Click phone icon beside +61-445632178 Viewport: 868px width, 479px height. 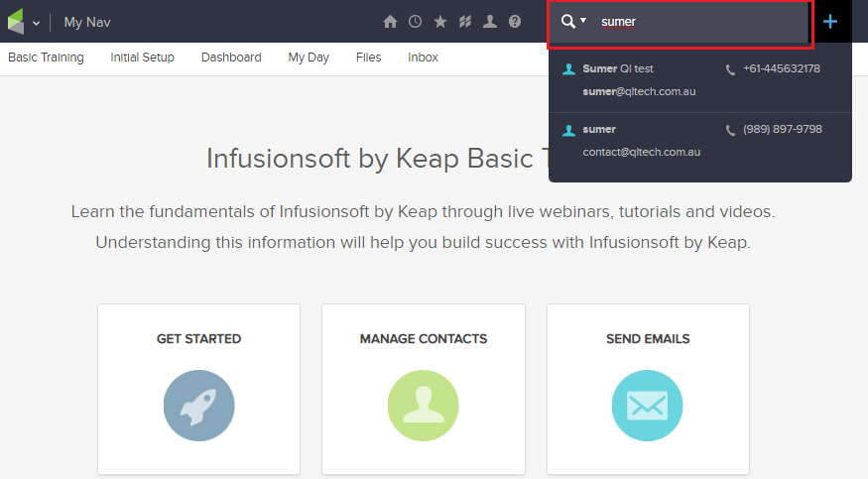(731, 69)
